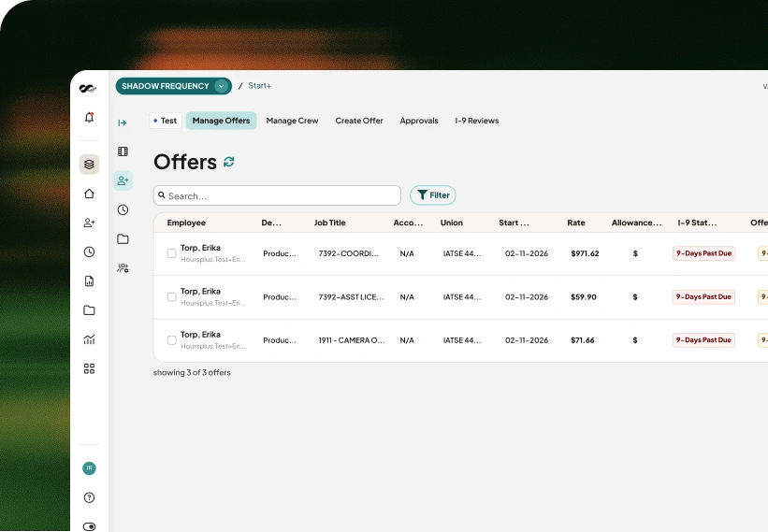Expand the collapsed inner sidebar arrow
The image size is (768, 532).
click(x=123, y=122)
